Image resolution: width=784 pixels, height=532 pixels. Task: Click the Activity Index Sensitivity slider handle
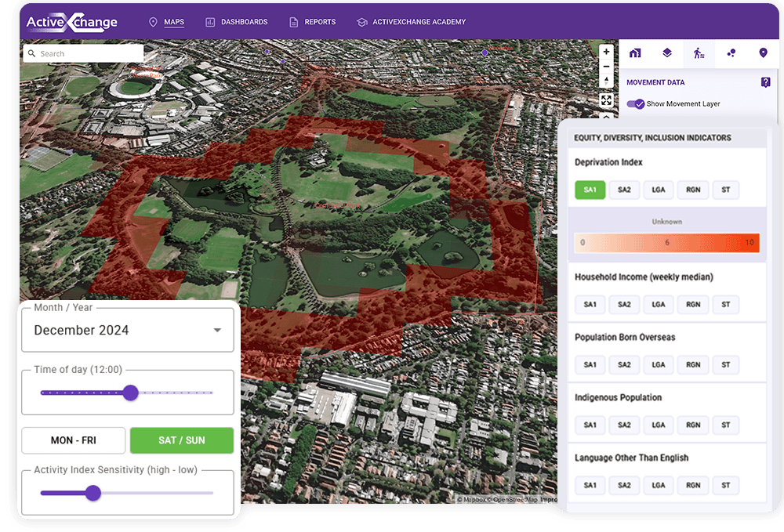93,493
